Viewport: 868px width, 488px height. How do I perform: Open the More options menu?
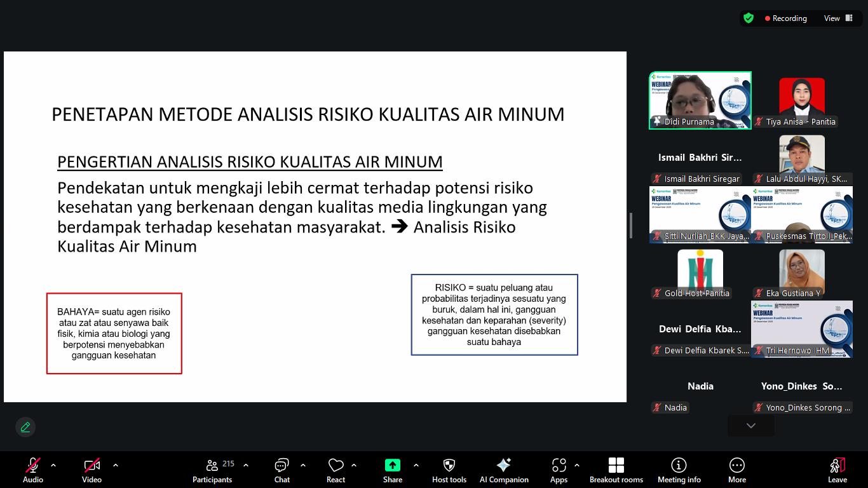click(737, 470)
